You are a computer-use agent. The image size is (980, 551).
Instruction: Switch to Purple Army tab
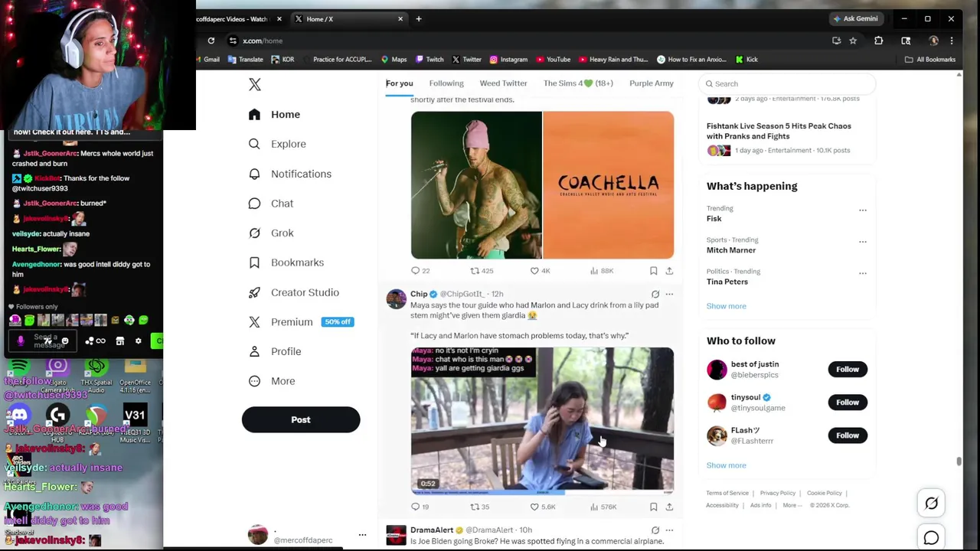[x=652, y=83]
